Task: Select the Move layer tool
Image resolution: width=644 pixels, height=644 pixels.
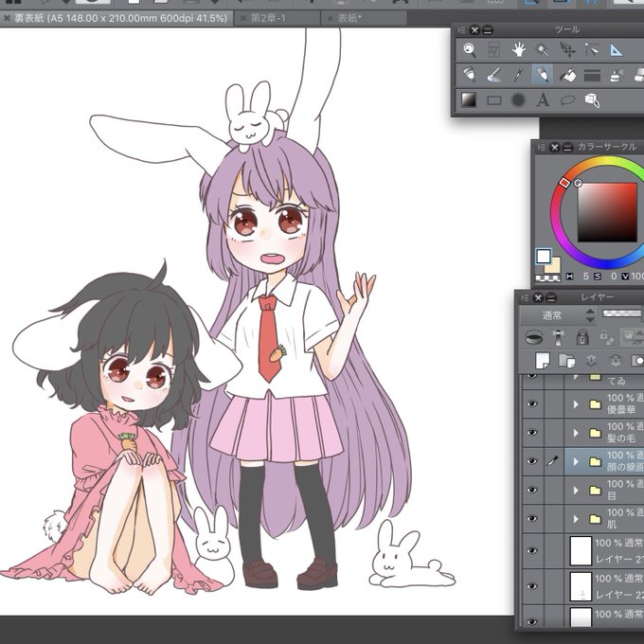Action: tap(567, 50)
